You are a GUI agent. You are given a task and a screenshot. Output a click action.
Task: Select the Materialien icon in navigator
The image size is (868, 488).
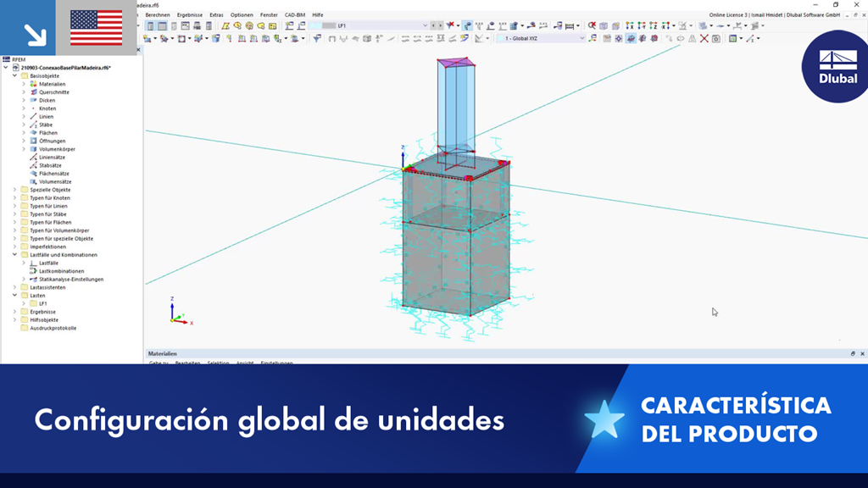[33, 84]
